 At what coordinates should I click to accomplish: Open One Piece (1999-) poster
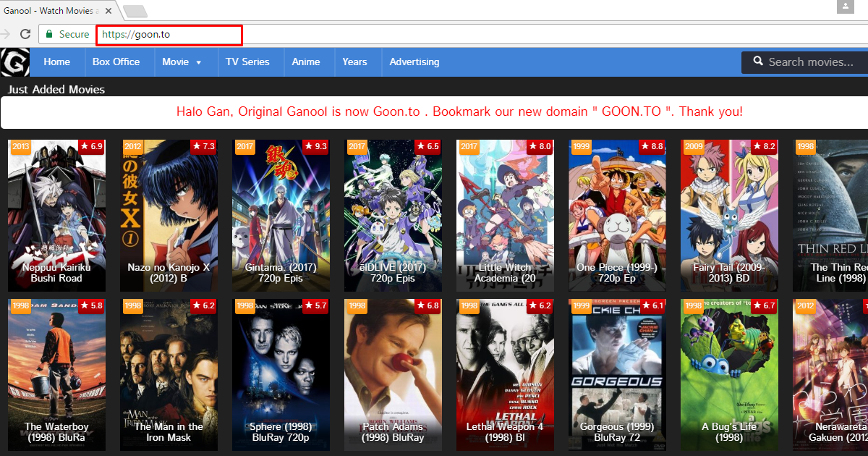tap(617, 216)
